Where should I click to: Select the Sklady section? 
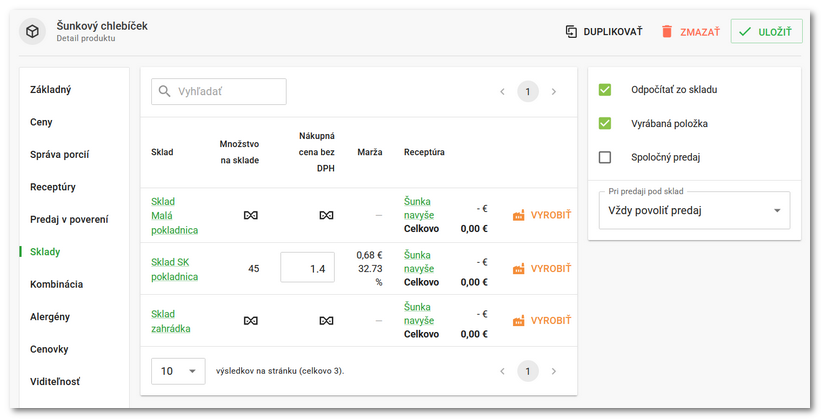pyautogui.click(x=45, y=252)
